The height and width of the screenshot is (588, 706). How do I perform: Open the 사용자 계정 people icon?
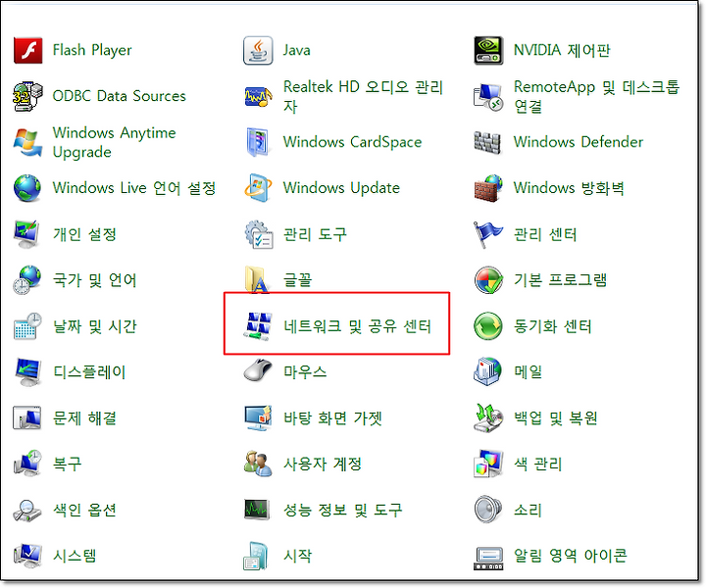click(x=258, y=464)
